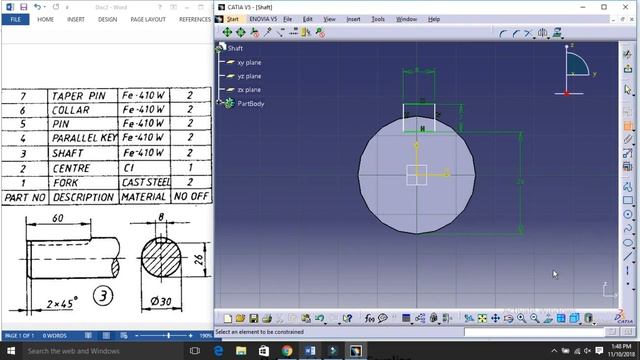This screenshot has width=640, height=360.
Task: Open the CATIA Start menu
Action: [233, 19]
